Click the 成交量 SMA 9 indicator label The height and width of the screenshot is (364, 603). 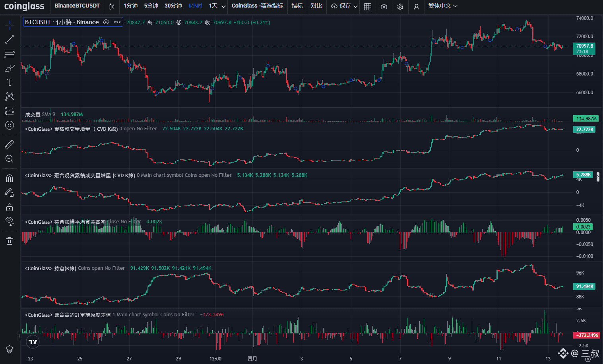40,114
